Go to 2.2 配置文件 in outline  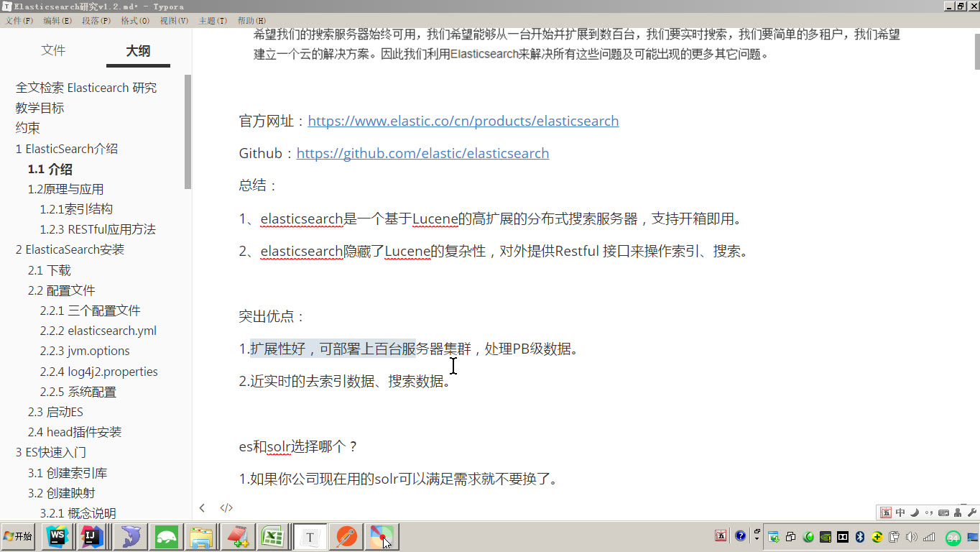tap(62, 290)
